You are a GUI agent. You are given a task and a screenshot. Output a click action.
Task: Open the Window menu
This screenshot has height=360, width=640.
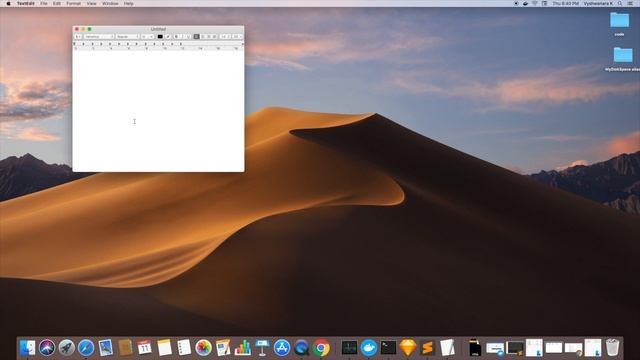110,3
